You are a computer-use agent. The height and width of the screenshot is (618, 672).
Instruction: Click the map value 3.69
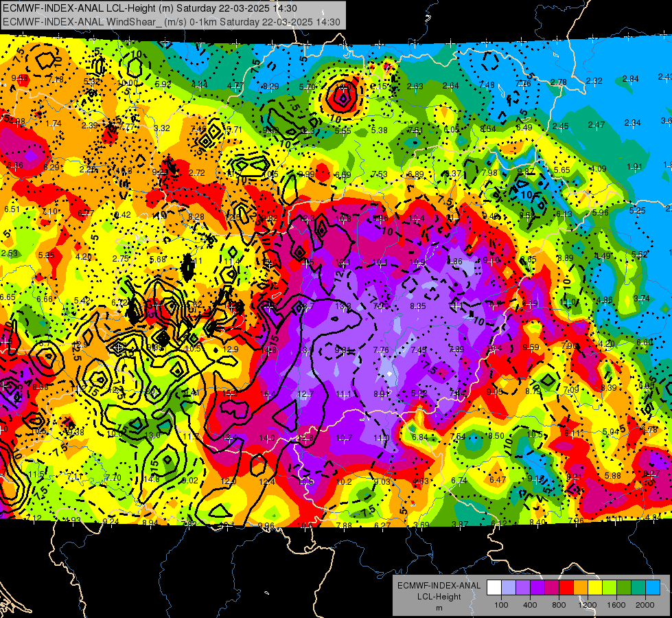421,525
